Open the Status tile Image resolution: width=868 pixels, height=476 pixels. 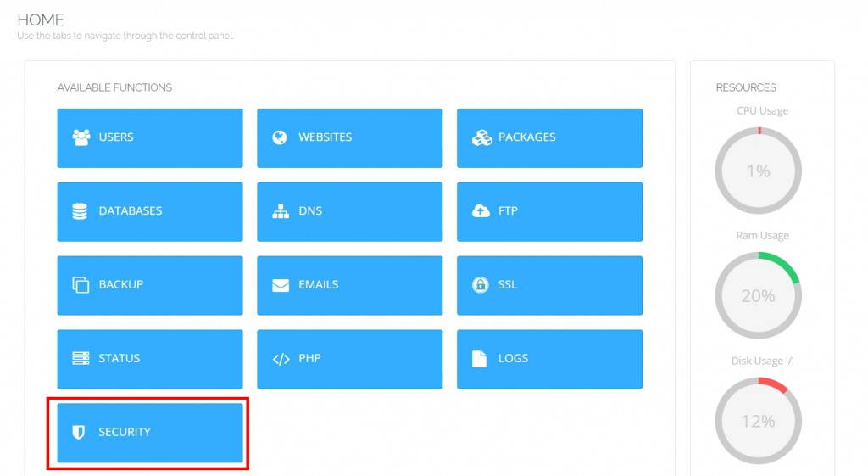coord(150,359)
